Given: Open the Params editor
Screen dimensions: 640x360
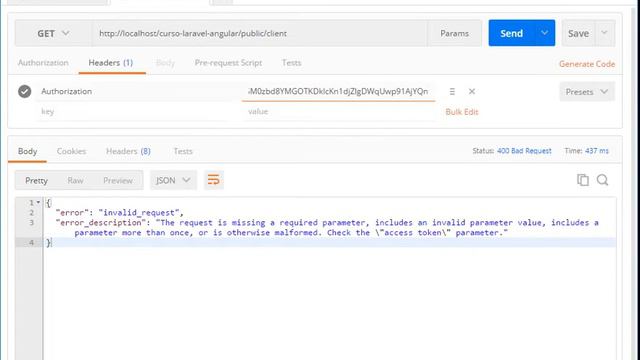Looking at the screenshot, I should pyautogui.click(x=454, y=33).
